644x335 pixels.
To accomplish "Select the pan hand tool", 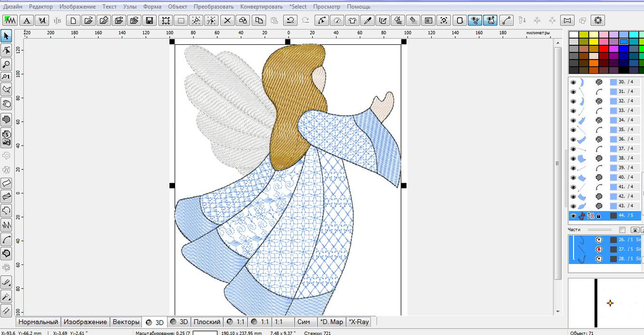I will 7,104.
